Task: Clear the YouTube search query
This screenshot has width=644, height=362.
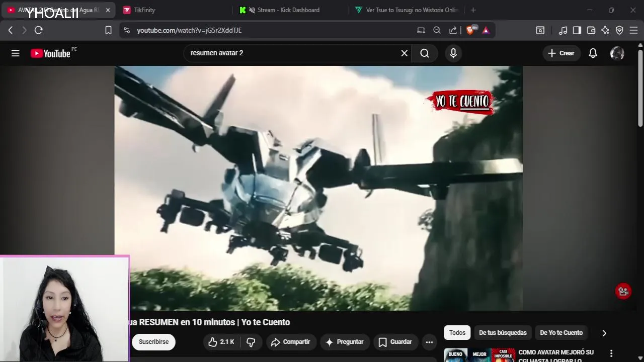Action: (x=404, y=53)
